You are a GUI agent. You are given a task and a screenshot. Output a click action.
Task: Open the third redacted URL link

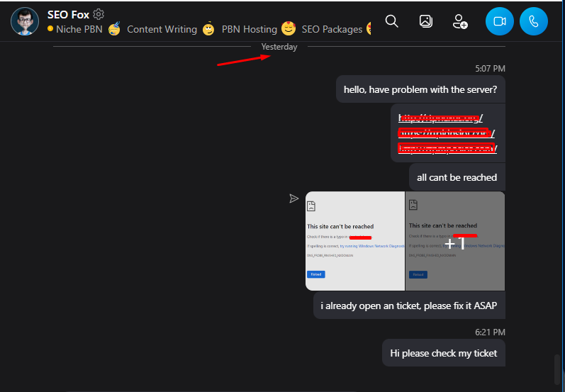pyautogui.click(x=447, y=148)
